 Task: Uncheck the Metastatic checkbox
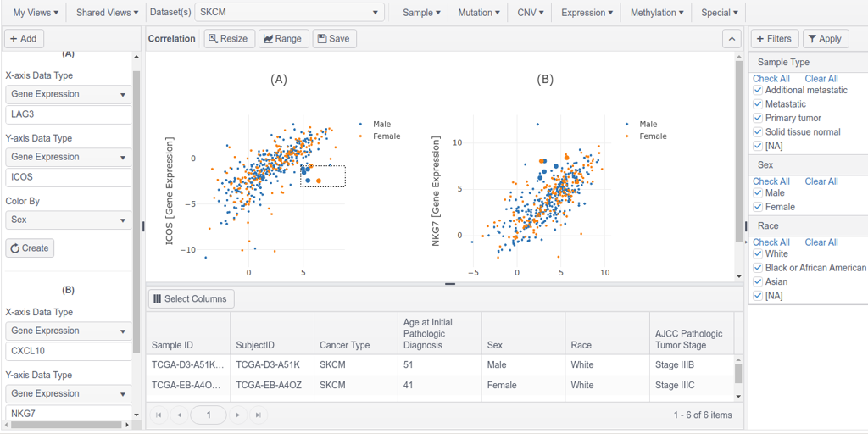(x=758, y=104)
